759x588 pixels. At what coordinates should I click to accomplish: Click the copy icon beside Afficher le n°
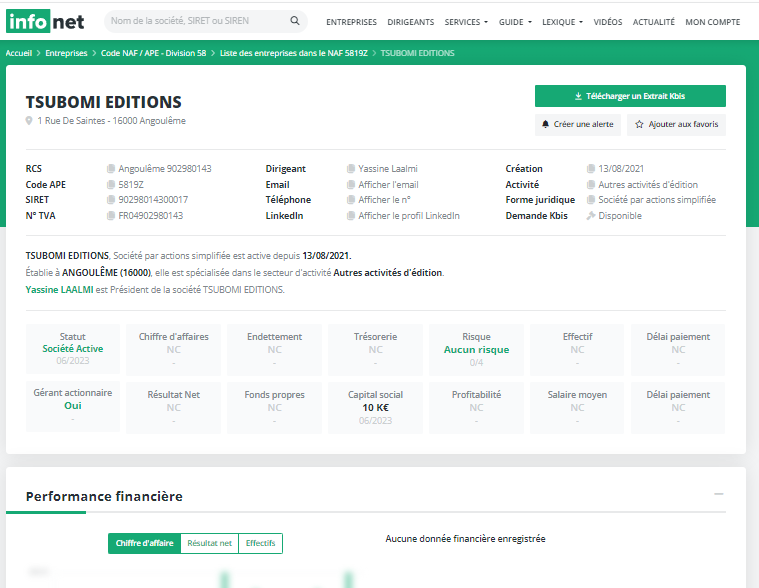(350, 199)
